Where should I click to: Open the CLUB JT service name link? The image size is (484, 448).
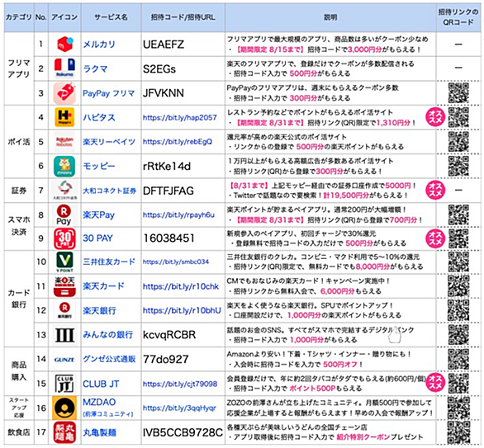101,384
